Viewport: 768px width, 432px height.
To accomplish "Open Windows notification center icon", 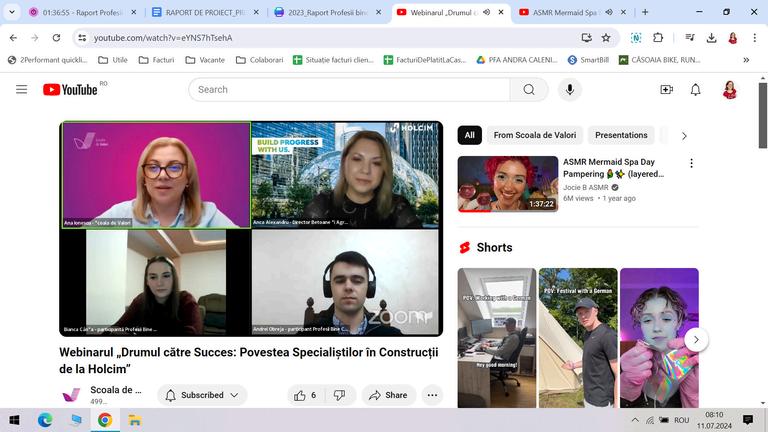I will (x=747, y=420).
